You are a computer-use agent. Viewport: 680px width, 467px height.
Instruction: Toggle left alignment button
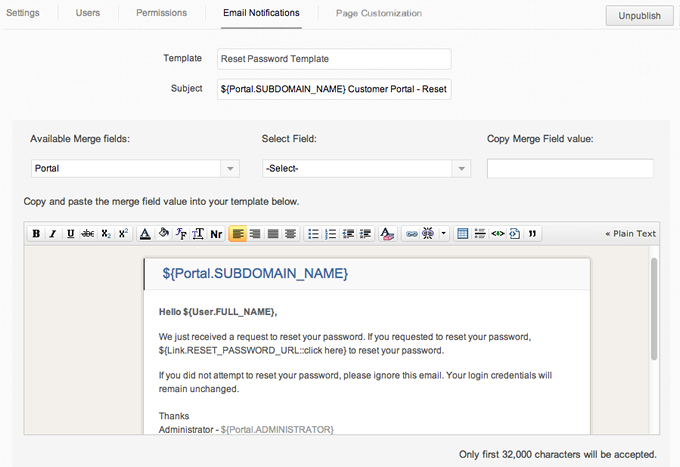coord(238,234)
